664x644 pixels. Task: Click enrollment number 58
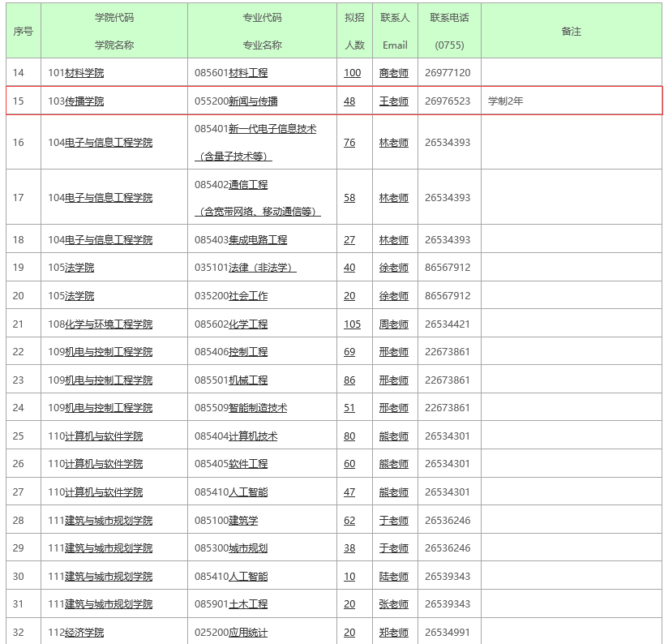[349, 198]
